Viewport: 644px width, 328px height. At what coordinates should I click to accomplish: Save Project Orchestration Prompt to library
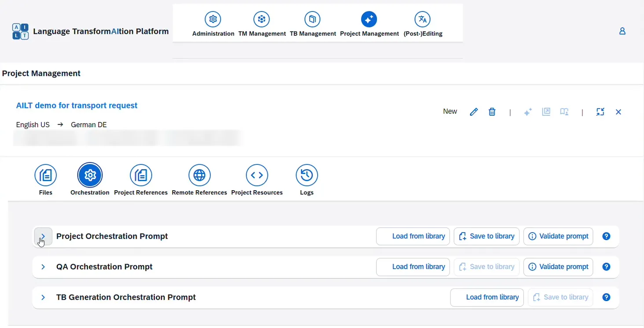[487, 236]
